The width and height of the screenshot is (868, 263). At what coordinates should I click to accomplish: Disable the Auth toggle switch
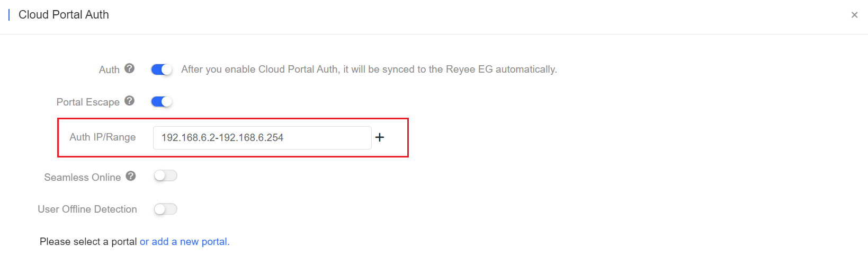[x=162, y=69]
